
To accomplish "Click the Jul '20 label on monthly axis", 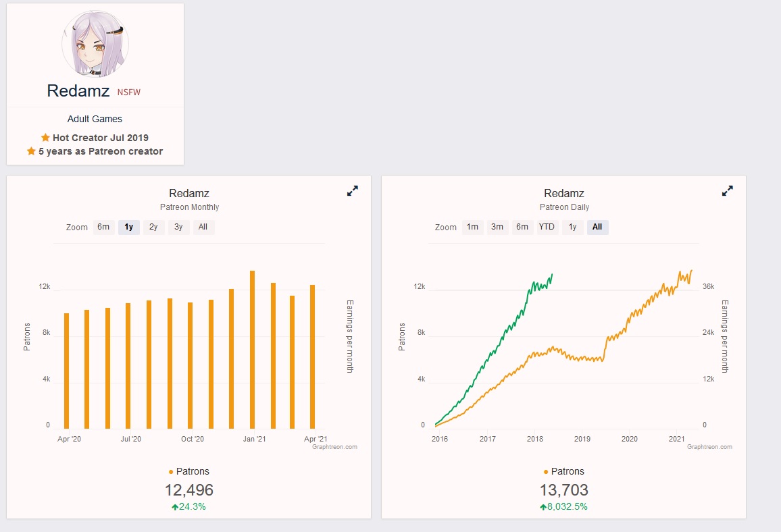I will point(130,439).
